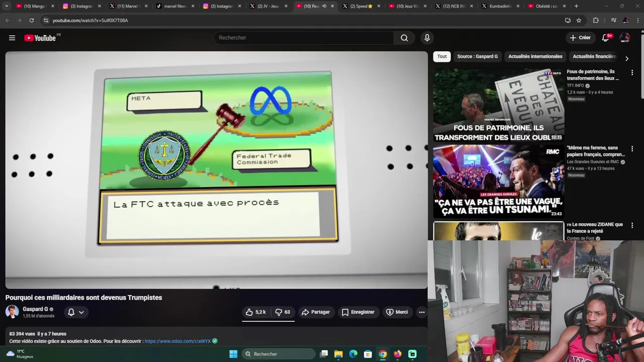The width and height of the screenshot is (644, 362).
Task: Open Chrome media control icon
Action: click(x=613, y=20)
